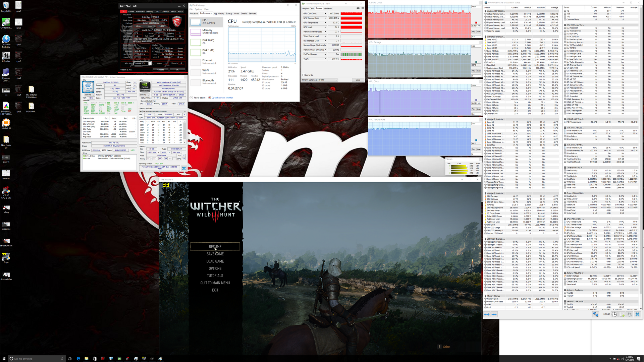Click Resource Monitor icon in Task Manager
The height and width of the screenshot is (362, 644).
(x=210, y=98)
